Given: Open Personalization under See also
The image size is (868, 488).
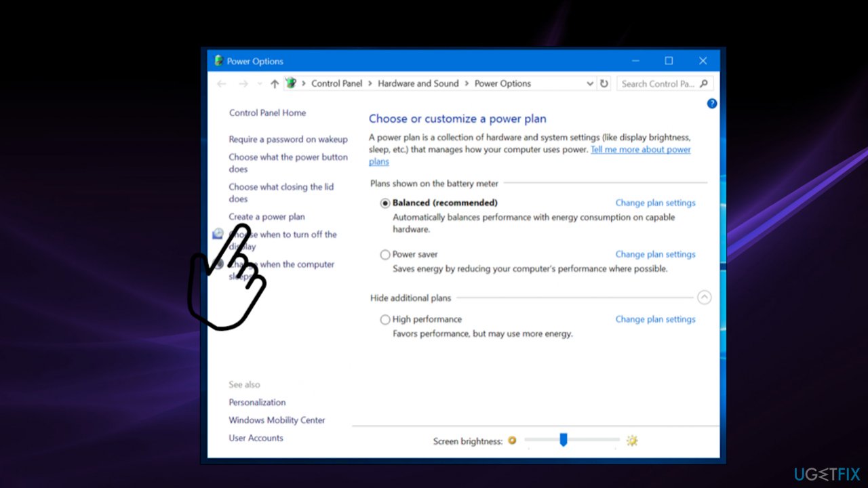Looking at the screenshot, I should pos(257,402).
